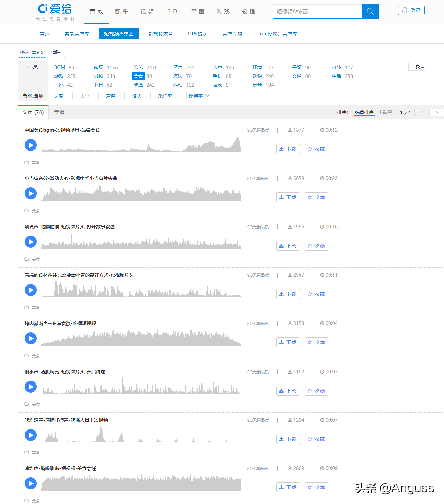The height and width of the screenshot is (504, 444).
Task: Filter by 笑声 category
Action: point(178,67)
